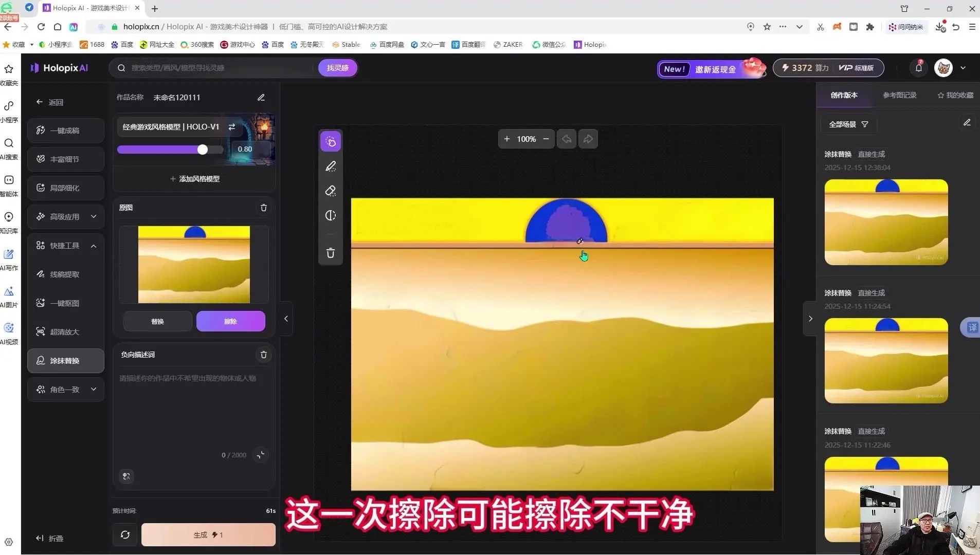Image resolution: width=980 pixels, height=555 pixels.
Task: Adjust the style weight slider handle
Action: [203, 150]
